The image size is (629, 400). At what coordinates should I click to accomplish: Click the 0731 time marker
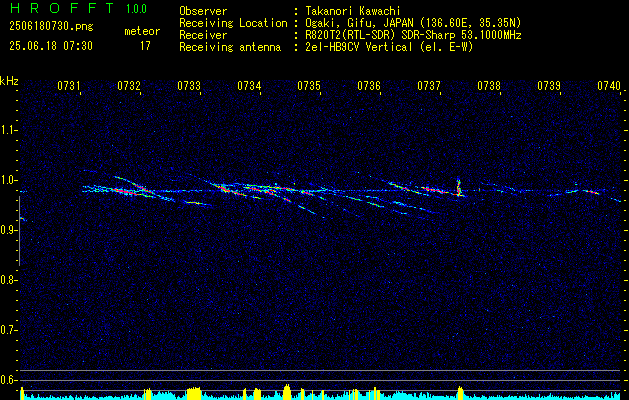coord(69,86)
